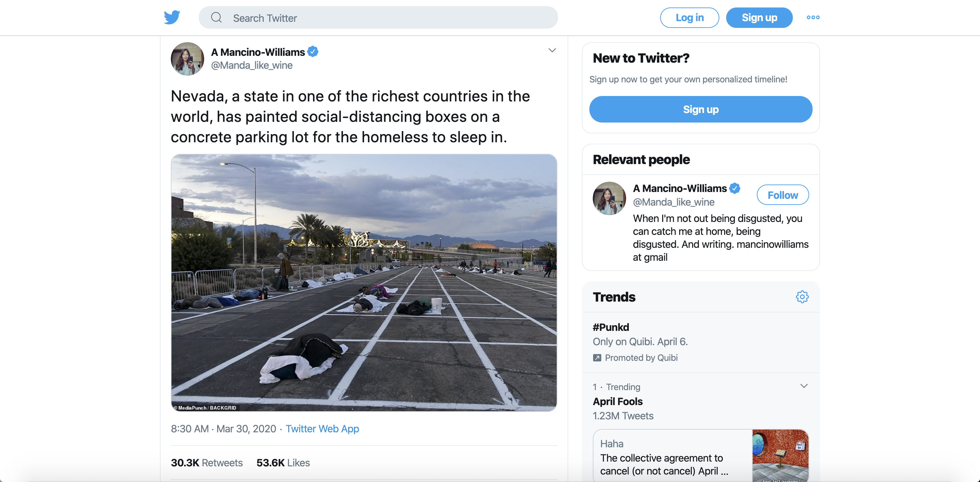The image size is (980, 482).
Task: Click the Twitter bird logo
Action: 172,17
